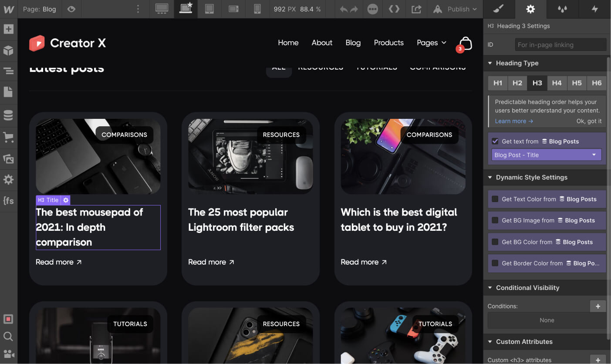The image size is (611, 364).
Task: Uncheck Get text from Blog Posts
Action: 495,141
